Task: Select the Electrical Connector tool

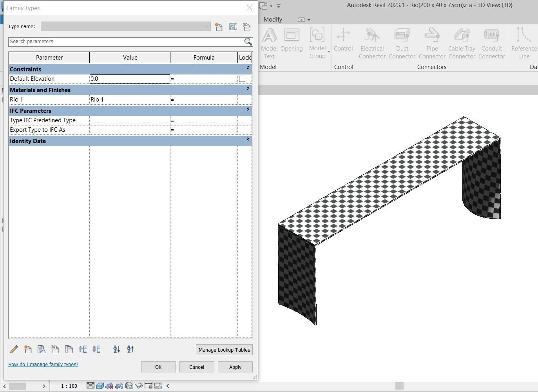Action: pyautogui.click(x=372, y=43)
